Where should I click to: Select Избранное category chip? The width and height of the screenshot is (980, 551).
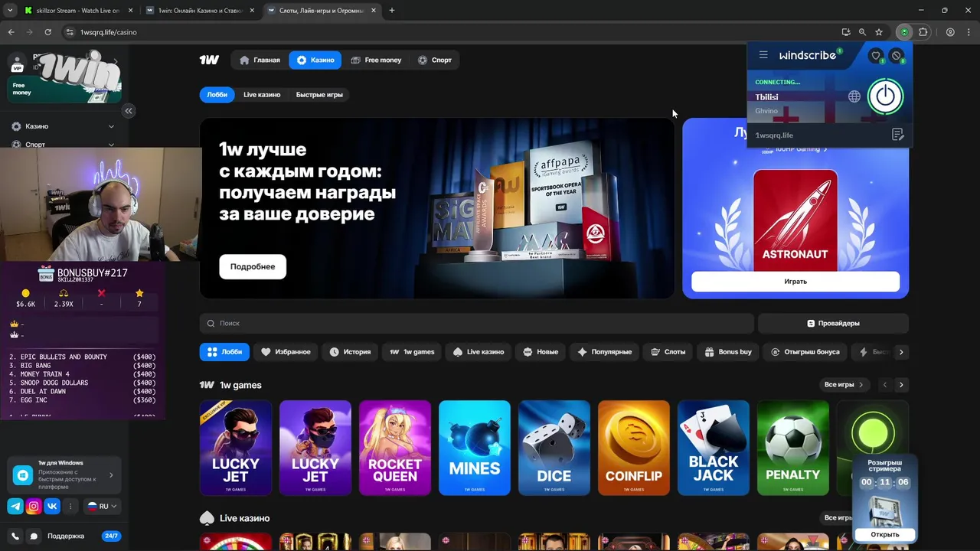[286, 352]
